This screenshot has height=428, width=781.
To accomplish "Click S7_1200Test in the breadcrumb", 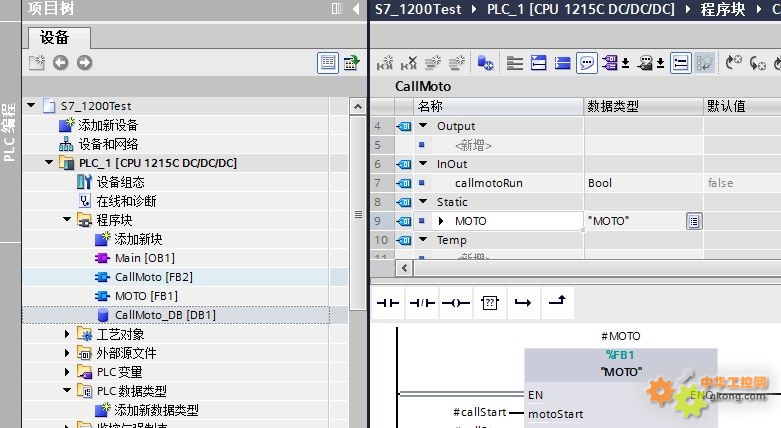I will (418, 9).
